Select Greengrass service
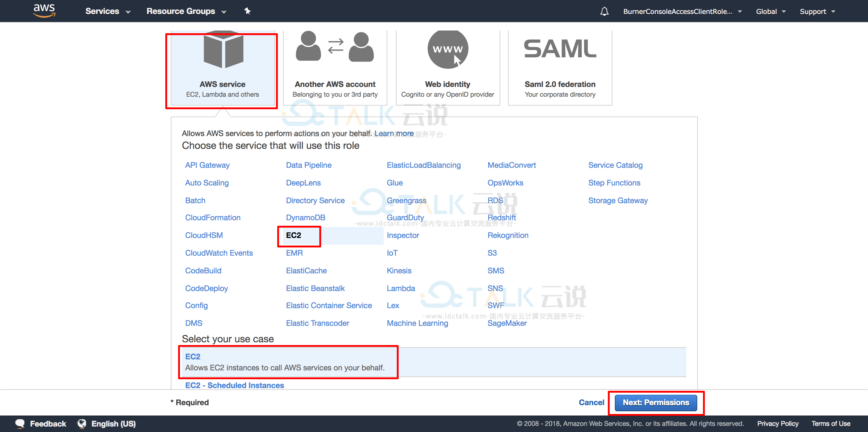 point(406,200)
